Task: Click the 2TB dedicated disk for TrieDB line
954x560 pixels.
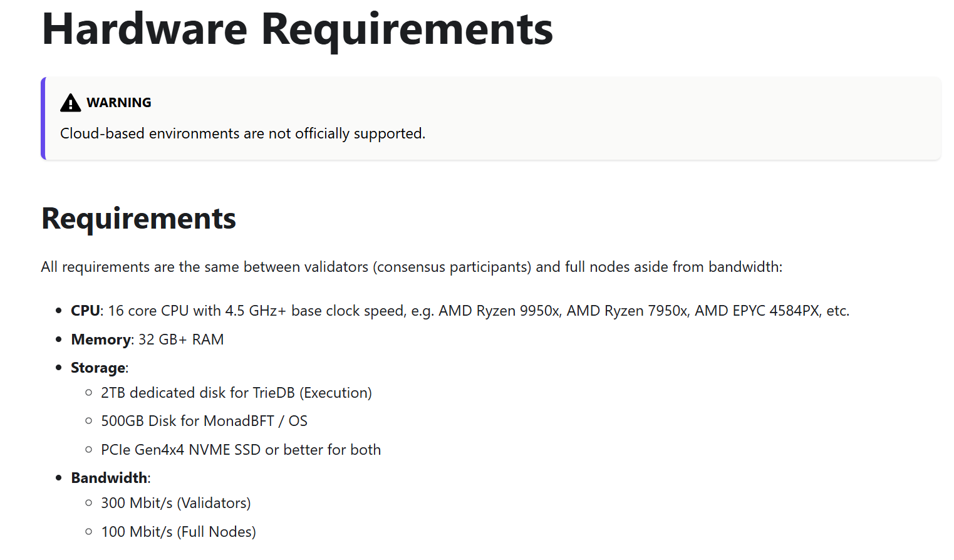Action: (236, 393)
